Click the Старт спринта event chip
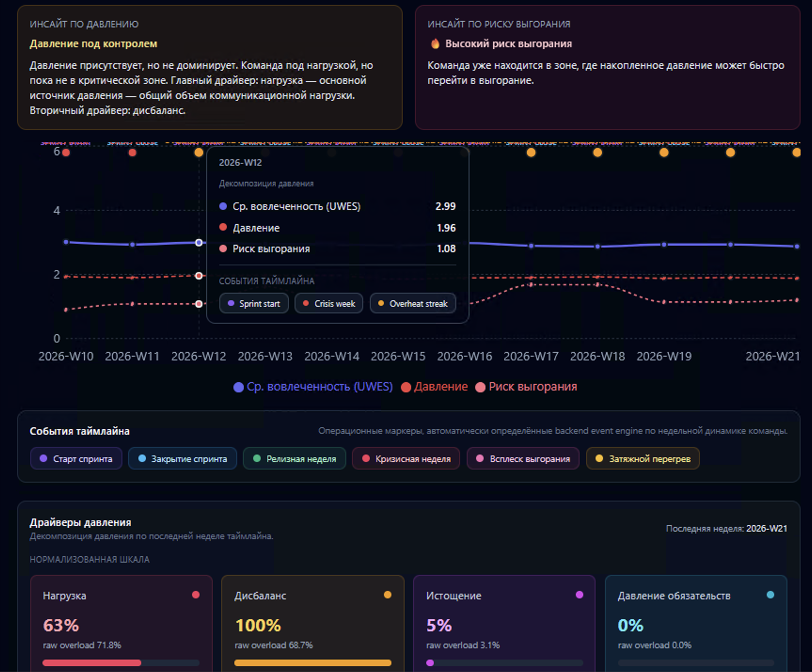812x672 pixels. coord(76,458)
